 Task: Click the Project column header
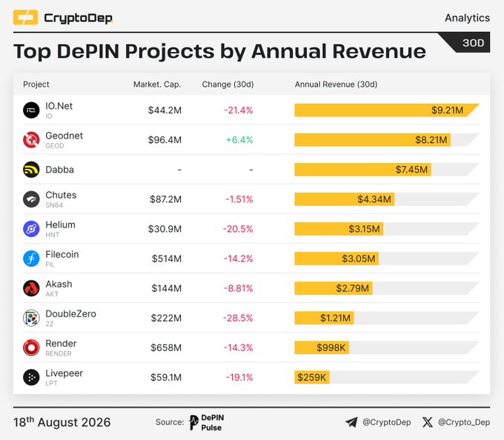pos(36,84)
